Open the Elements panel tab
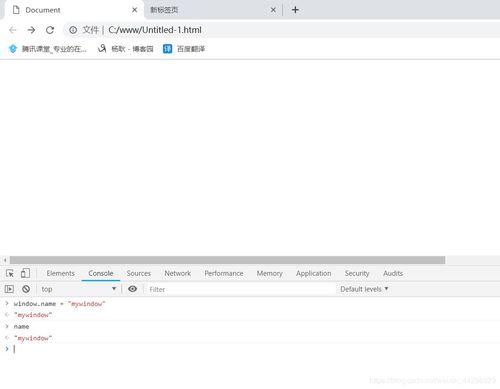Viewport: 500px width, 389px height. click(61, 273)
